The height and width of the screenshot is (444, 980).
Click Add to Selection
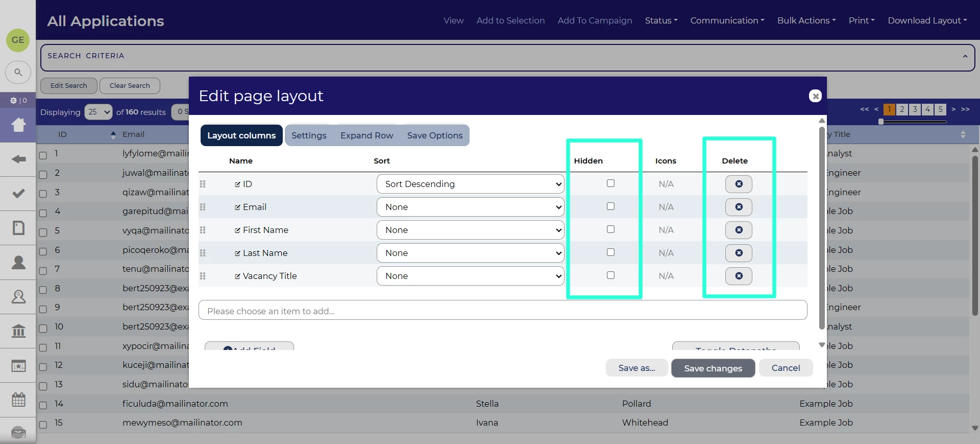coord(510,20)
